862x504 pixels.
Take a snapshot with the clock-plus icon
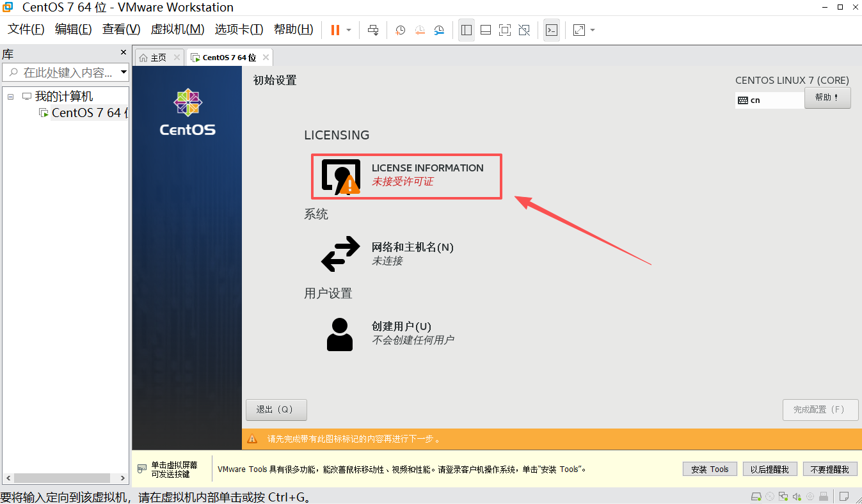(401, 30)
